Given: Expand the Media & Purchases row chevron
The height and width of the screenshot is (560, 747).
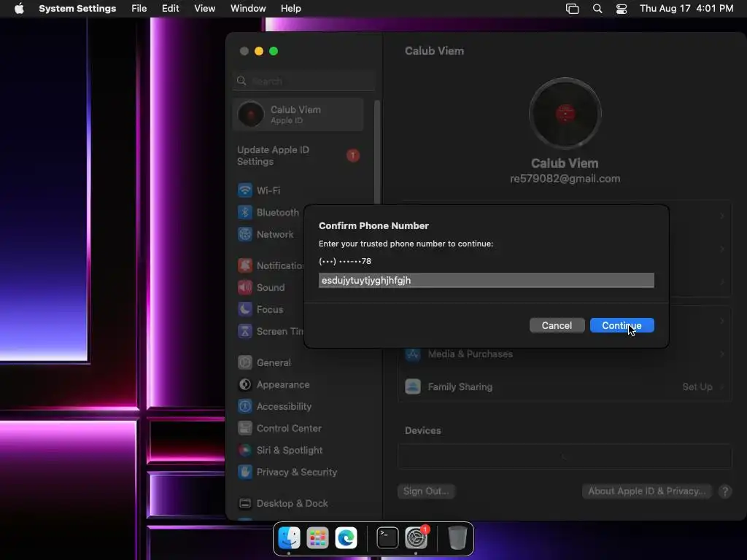Looking at the screenshot, I should (722, 354).
